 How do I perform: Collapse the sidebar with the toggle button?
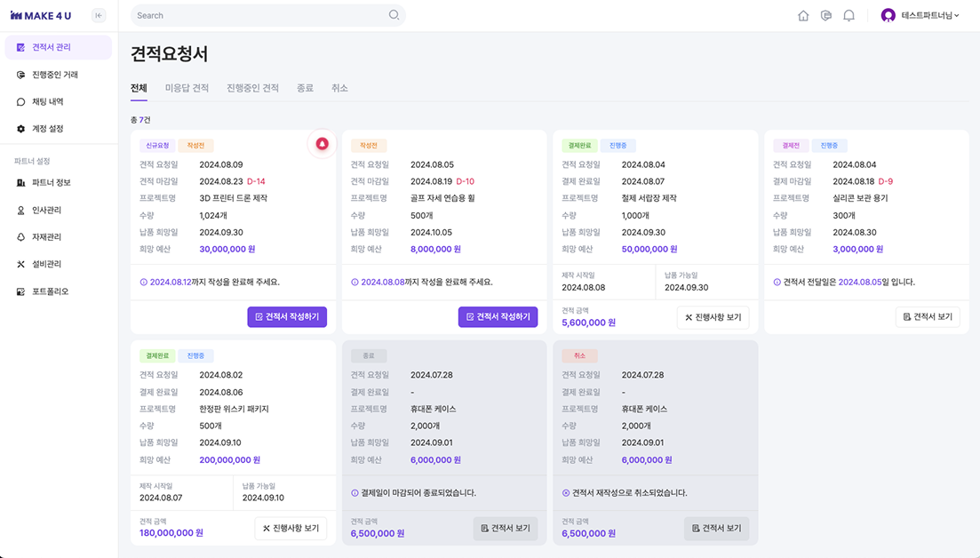pyautogui.click(x=99, y=15)
